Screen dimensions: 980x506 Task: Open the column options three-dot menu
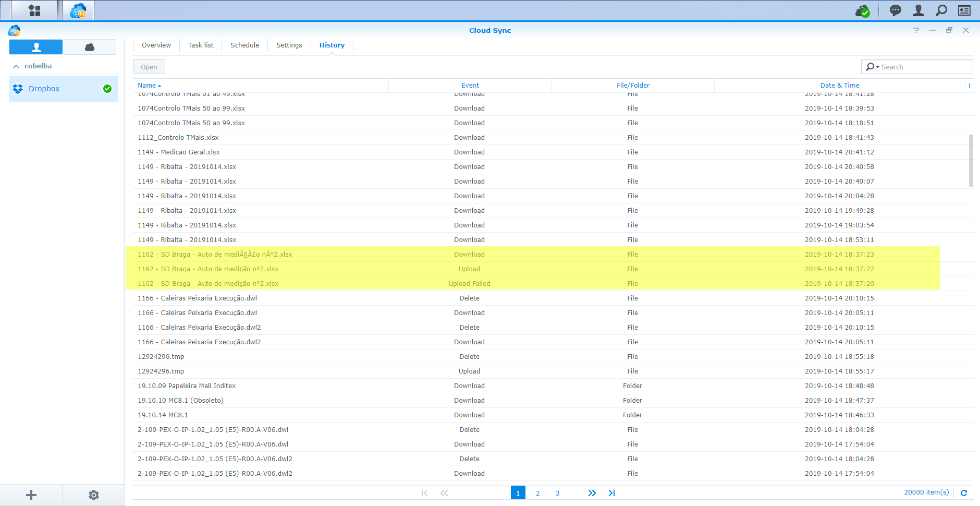[970, 86]
